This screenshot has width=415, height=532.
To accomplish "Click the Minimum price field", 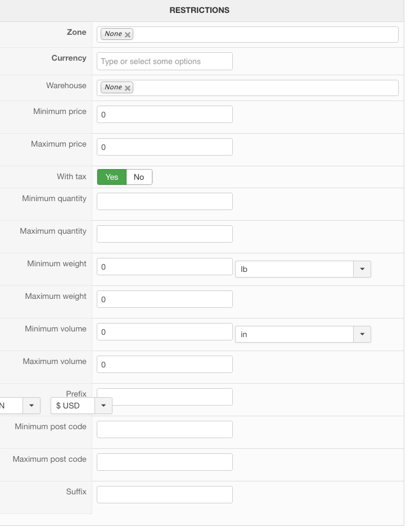I will [165, 115].
